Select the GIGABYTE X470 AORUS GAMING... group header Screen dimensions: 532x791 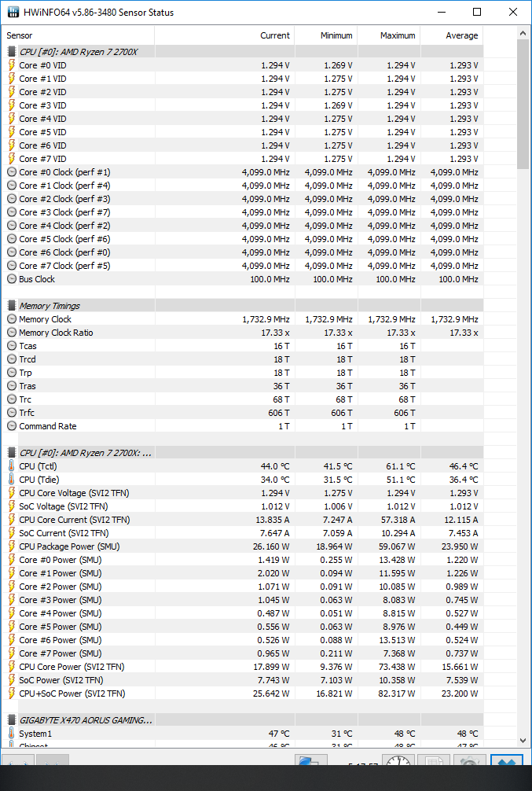(86, 720)
